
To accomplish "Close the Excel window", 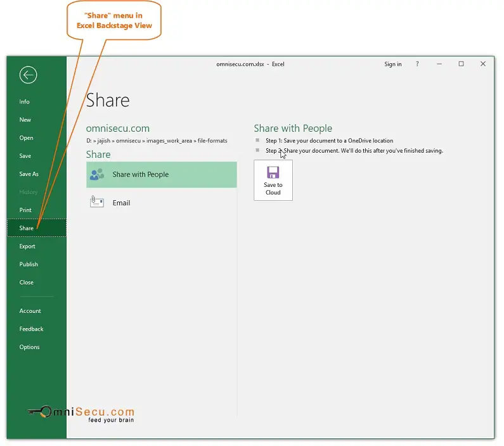I will 483,64.
